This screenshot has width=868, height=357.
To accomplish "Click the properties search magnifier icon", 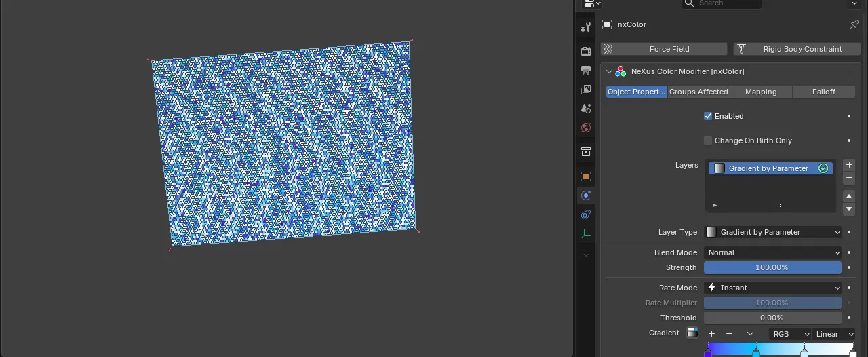I will tap(690, 3).
